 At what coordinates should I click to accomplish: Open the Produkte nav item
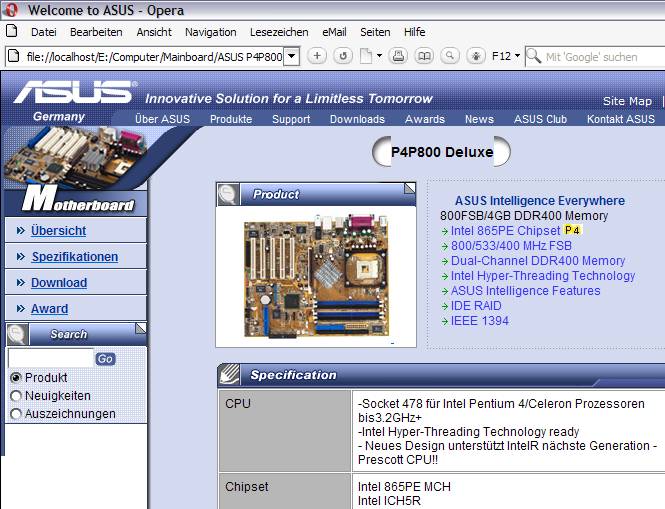[x=231, y=119]
